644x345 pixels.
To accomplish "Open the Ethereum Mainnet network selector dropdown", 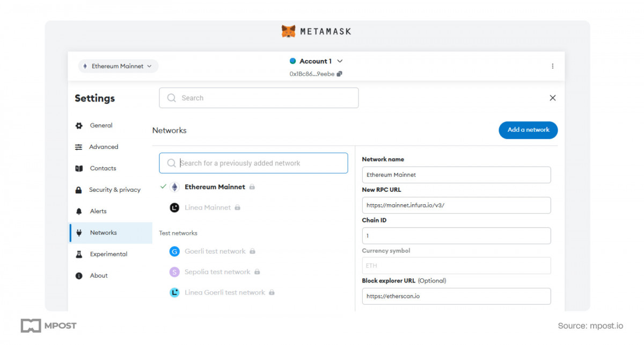I will click(x=119, y=66).
